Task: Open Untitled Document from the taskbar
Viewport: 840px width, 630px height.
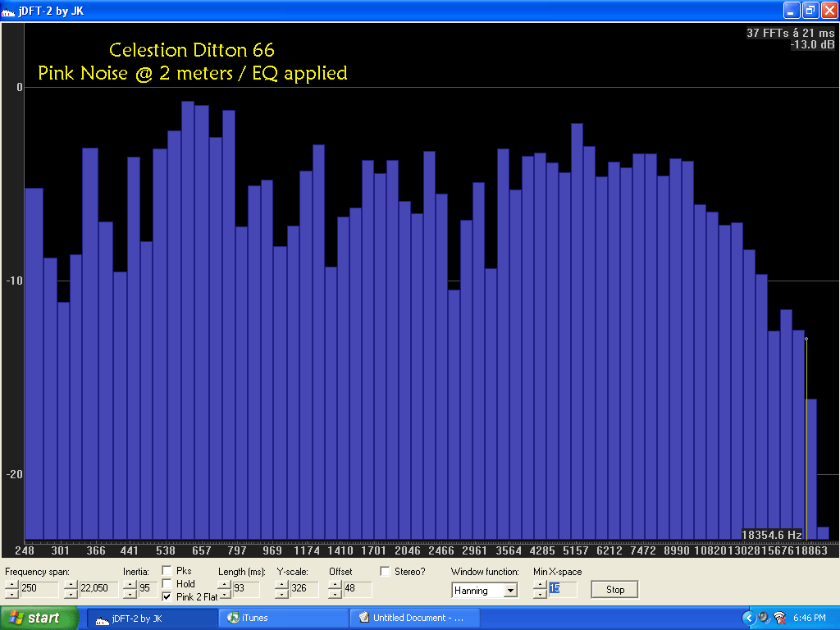Action: point(413,618)
